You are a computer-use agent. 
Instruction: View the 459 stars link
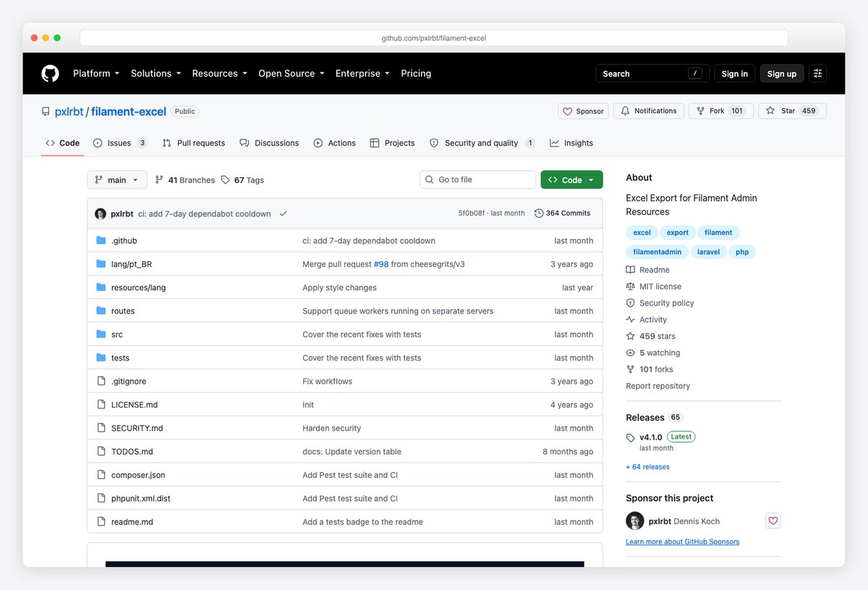(651, 336)
